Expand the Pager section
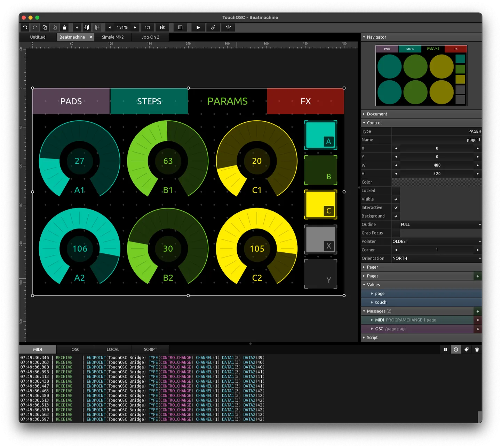 click(421, 267)
